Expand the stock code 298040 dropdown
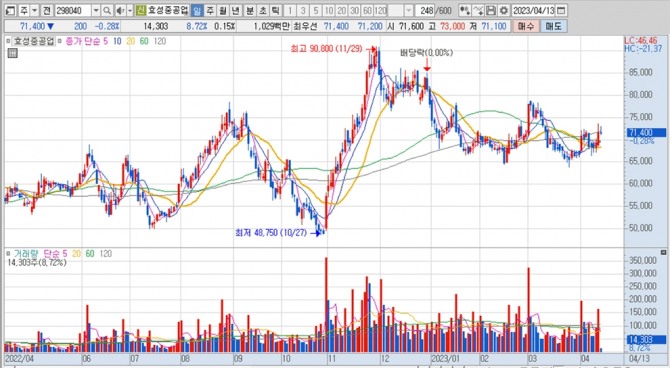This screenshot has width=670, height=368. pyautogui.click(x=96, y=10)
